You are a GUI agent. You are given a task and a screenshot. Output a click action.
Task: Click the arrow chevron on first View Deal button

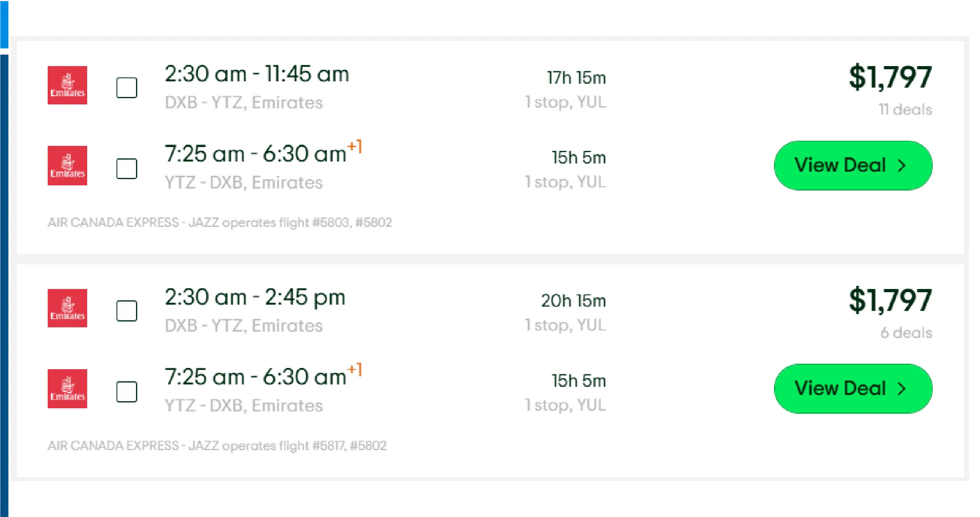tap(902, 166)
